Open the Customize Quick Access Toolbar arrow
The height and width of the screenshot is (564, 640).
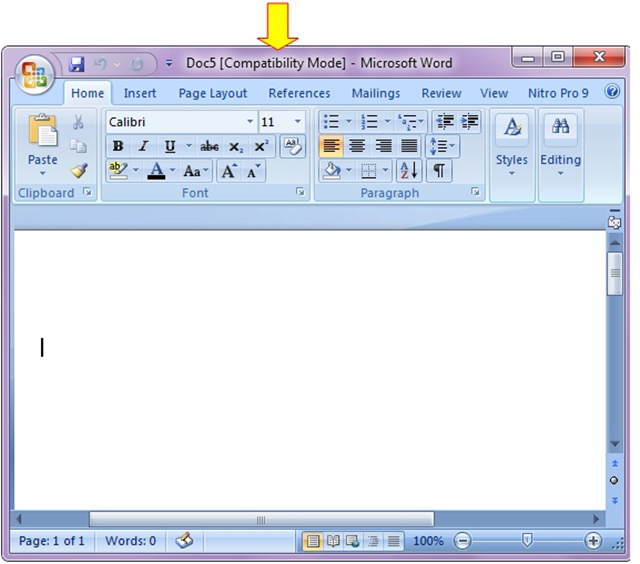coord(169,63)
